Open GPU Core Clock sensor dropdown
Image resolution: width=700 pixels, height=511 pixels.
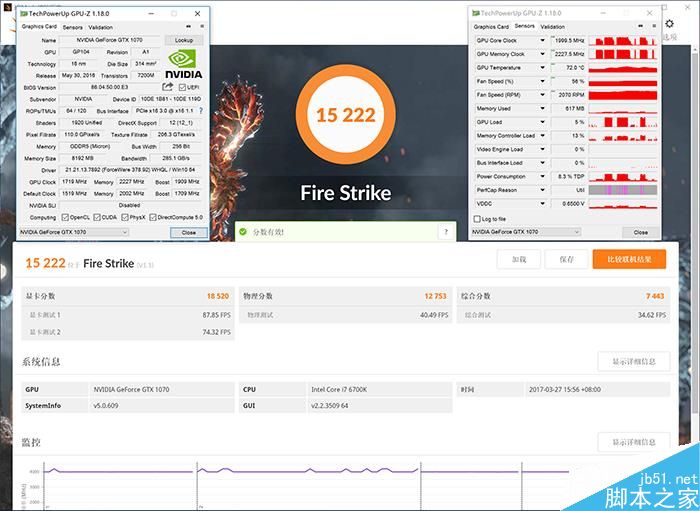tap(542, 40)
